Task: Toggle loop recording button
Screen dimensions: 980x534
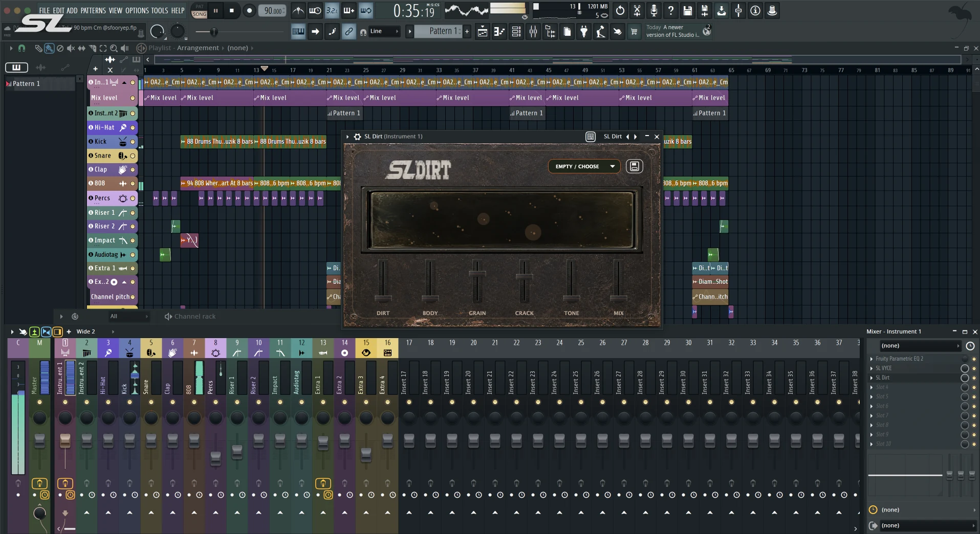Action: coord(366,10)
